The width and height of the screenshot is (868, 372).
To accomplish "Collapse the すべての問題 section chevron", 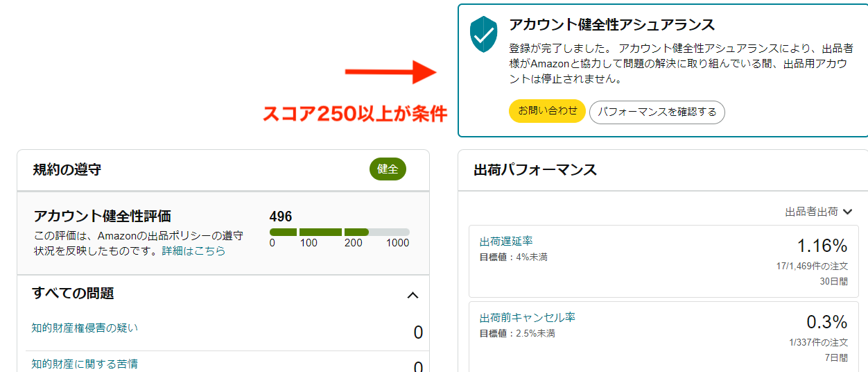I will click(x=413, y=296).
